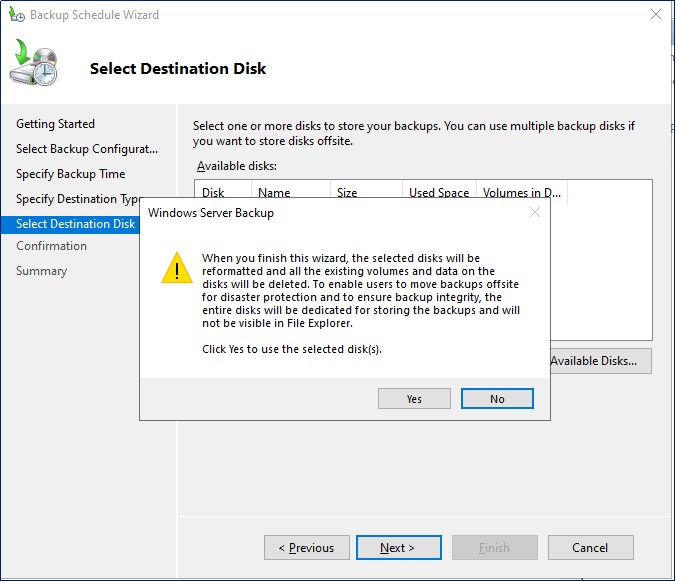
Task: Close the Backup Schedule Wizard window
Action: pyautogui.click(x=655, y=15)
